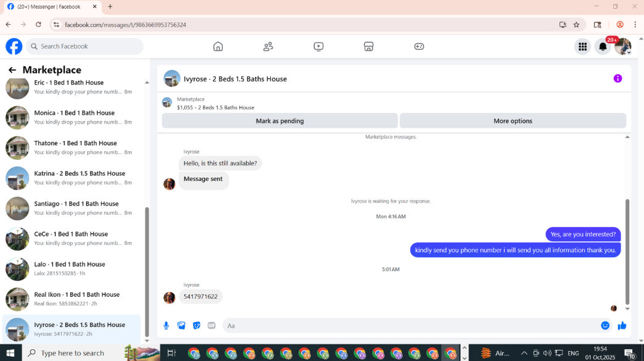This screenshot has width=644, height=361.
Task: Open conversation info purple icon
Action: click(x=617, y=78)
